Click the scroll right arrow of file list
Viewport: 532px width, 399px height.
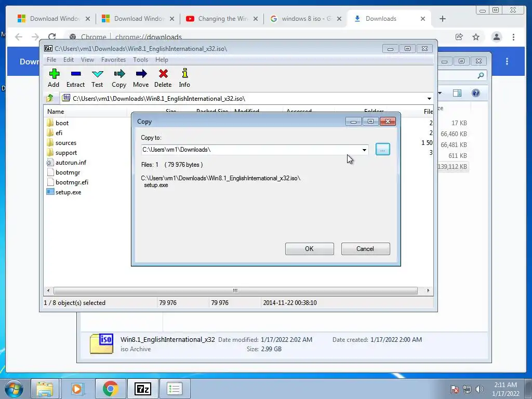coord(428,291)
